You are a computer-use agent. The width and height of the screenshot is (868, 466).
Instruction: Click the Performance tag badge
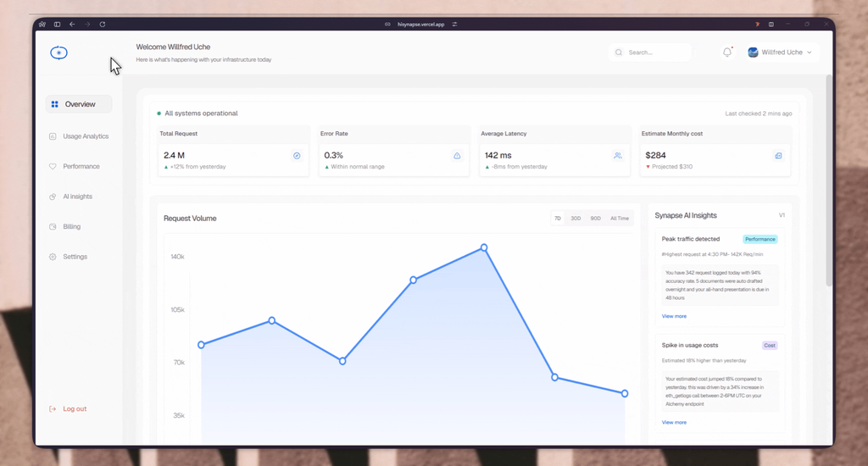[760, 239]
